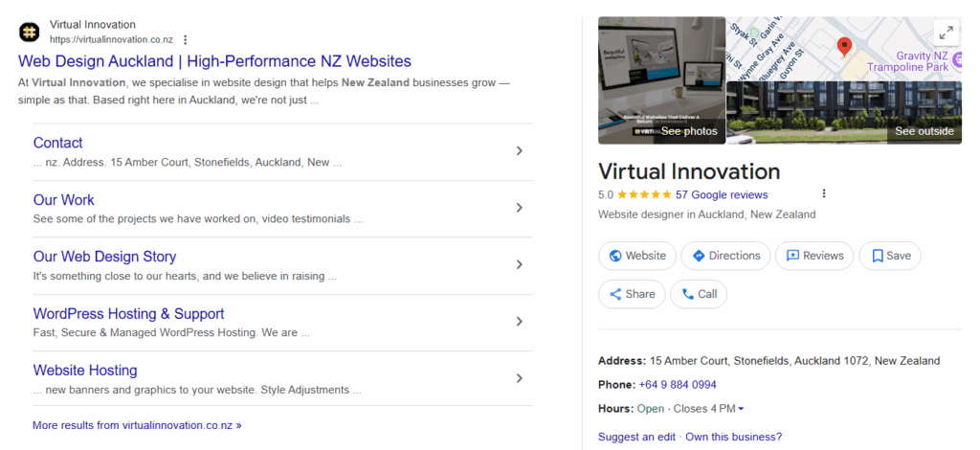Open the three-dot menu beside Google reviews

824,193
